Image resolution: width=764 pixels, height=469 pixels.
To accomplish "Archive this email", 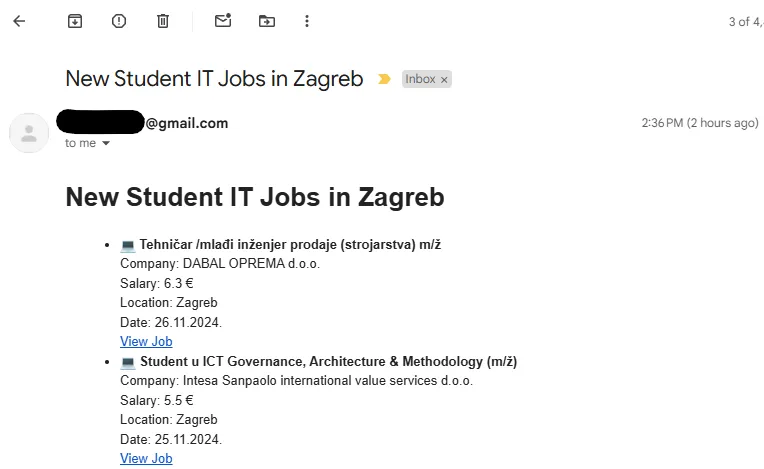I will (75, 21).
